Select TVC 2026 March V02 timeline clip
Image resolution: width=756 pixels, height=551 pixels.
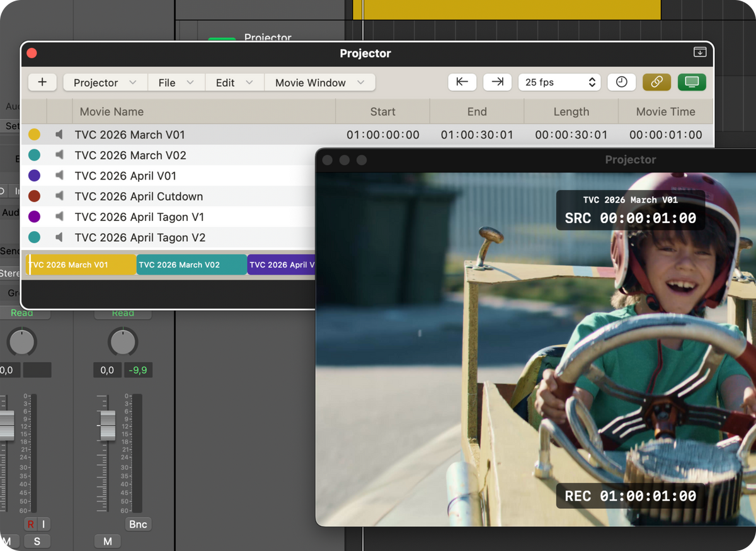tap(192, 264)
